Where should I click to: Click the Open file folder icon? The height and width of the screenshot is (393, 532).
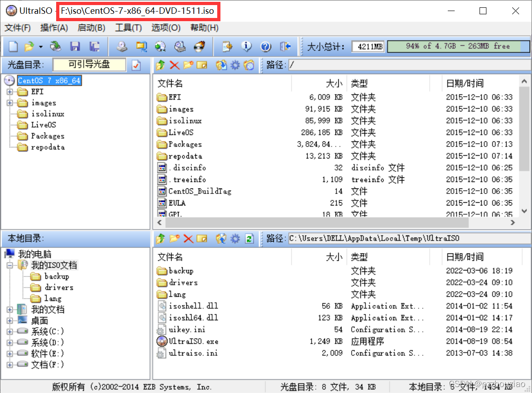click(29, 47)
